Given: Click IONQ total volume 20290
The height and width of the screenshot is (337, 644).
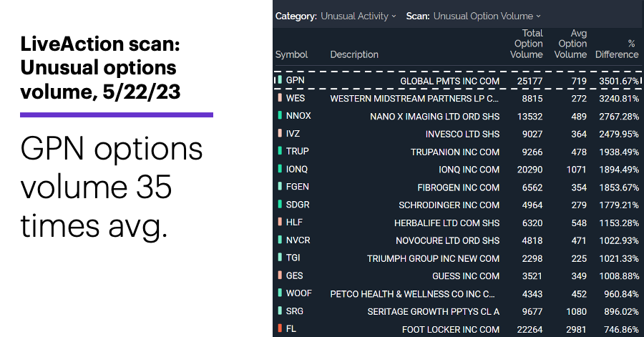Looking at the screenshot, I should 530,170.
